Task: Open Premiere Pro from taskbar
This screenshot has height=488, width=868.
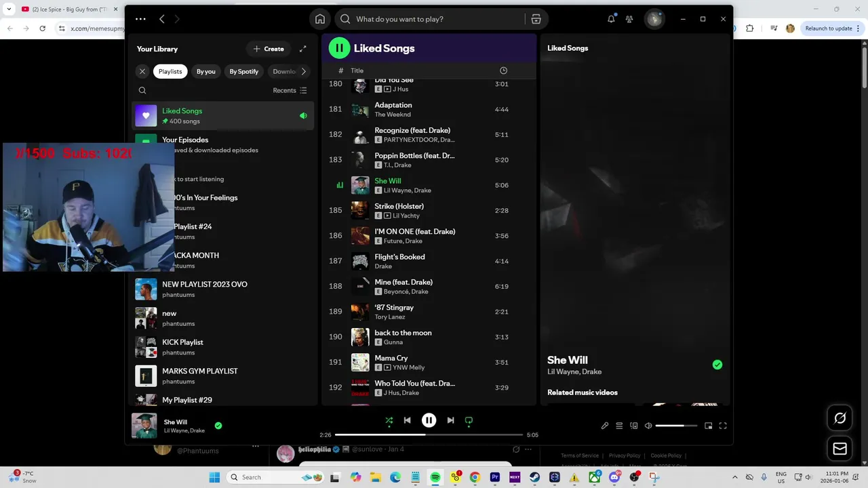Action: (495, 477)
